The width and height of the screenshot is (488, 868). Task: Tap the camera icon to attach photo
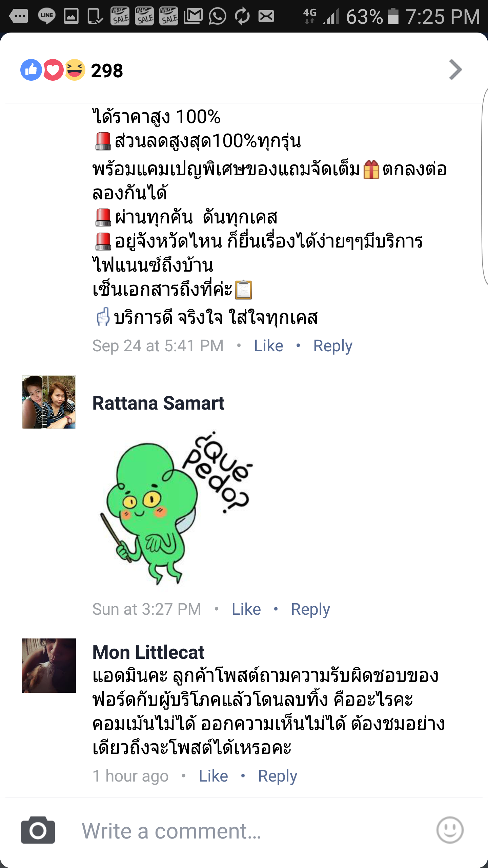(38, 830)
